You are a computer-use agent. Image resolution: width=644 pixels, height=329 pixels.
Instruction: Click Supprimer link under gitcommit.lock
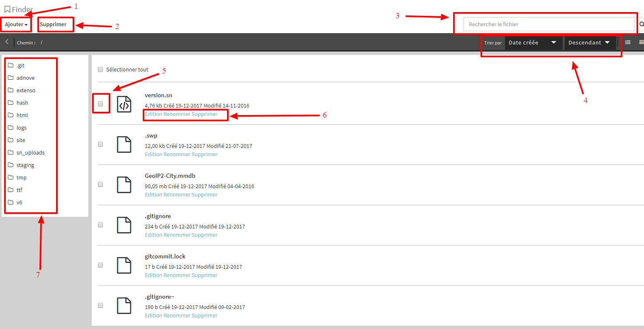pyautogui.click(x=205, y=275)
